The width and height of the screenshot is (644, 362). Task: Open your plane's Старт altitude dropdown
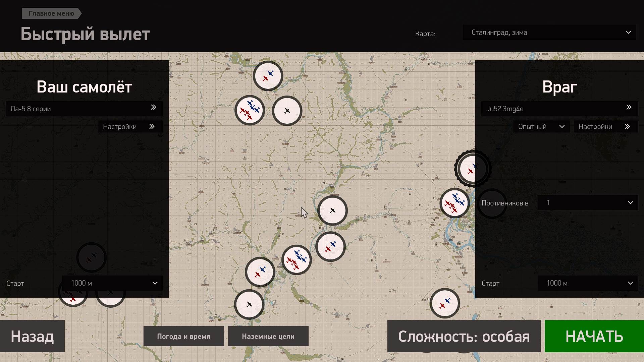tap(112, 283)
